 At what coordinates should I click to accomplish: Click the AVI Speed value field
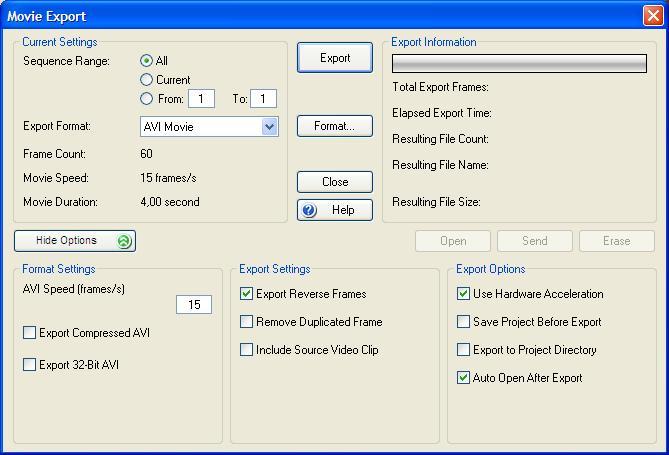(194, 304)
